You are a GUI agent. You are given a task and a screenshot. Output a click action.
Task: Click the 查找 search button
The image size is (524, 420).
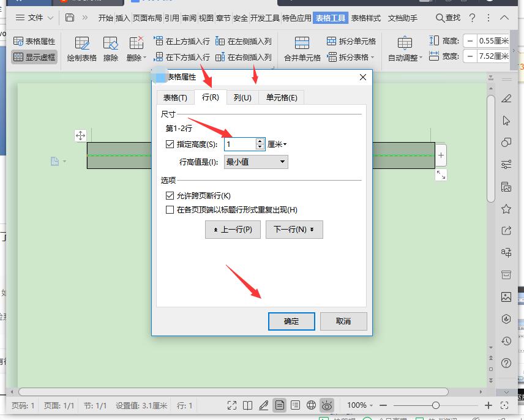point(448,18)
